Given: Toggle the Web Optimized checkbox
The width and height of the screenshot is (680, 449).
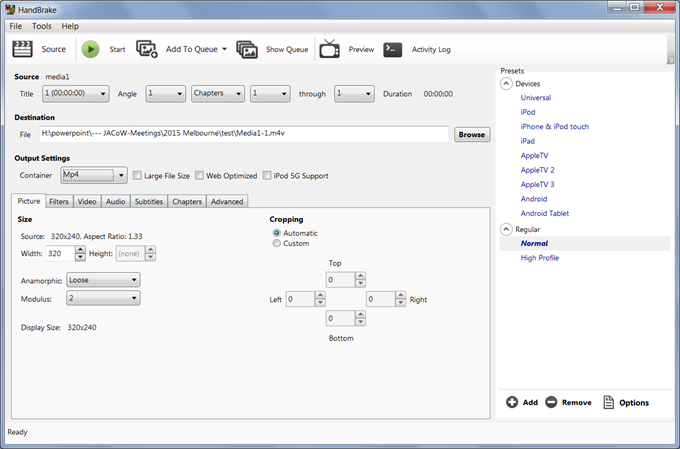Looking at the screenshot, I should [x=200, y=176].
